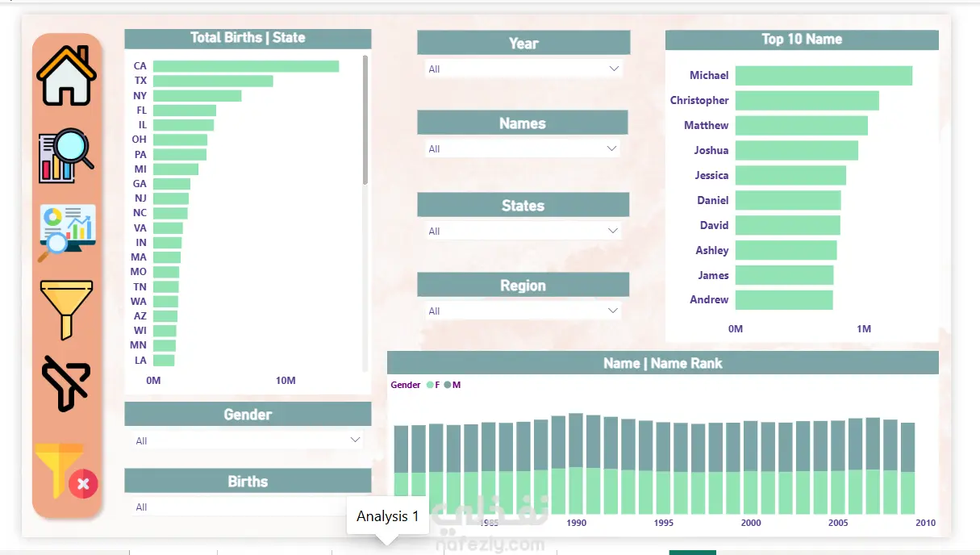Viewport: 980px width, 555px height.
Task: Click the OH state label
Action: [140, 140]
